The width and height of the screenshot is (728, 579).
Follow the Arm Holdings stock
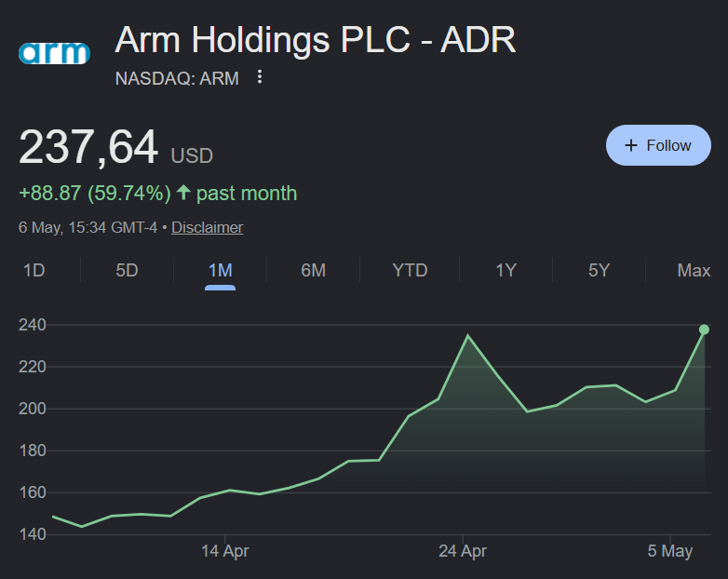tap(658, 145)
